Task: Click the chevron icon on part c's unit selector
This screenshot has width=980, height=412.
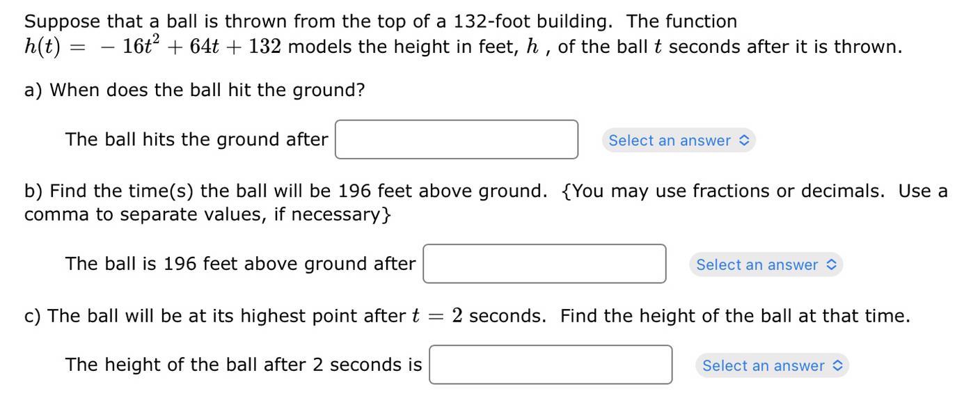Action: [x=837, y=365]
